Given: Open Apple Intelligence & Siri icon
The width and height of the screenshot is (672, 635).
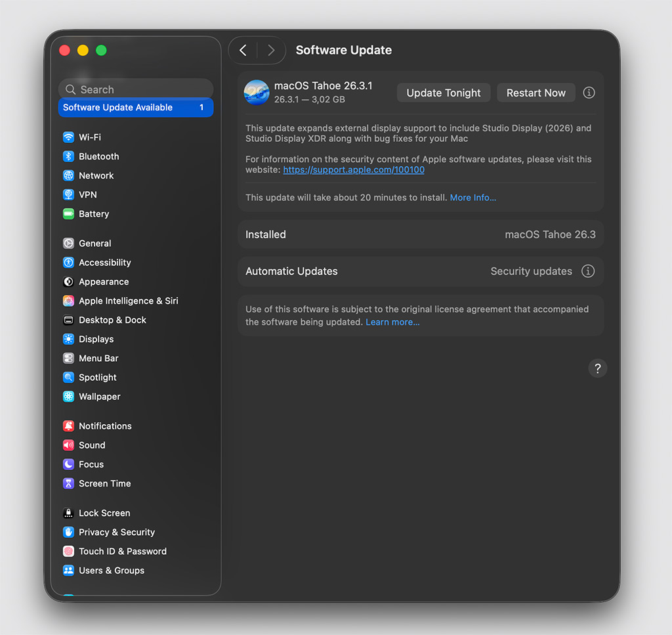Looking at the screenshot, I should [x=68, y=301].
